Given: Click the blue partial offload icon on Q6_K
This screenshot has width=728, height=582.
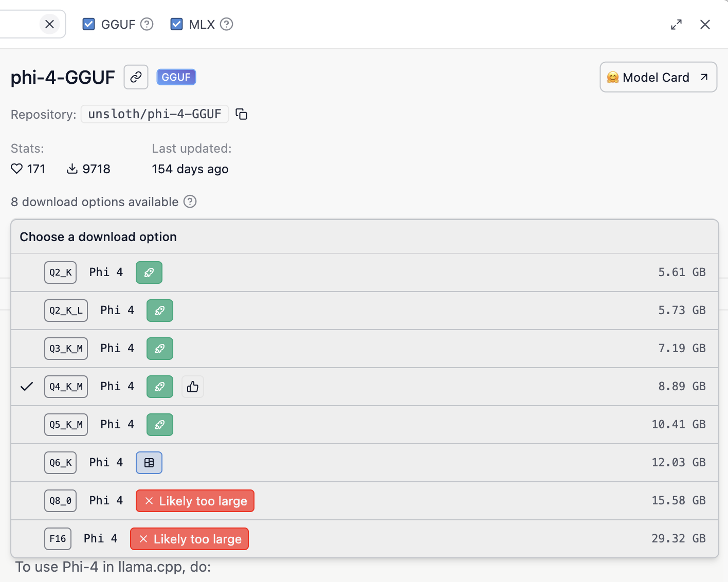Looking at the screenshot, I should pos(149,463).
